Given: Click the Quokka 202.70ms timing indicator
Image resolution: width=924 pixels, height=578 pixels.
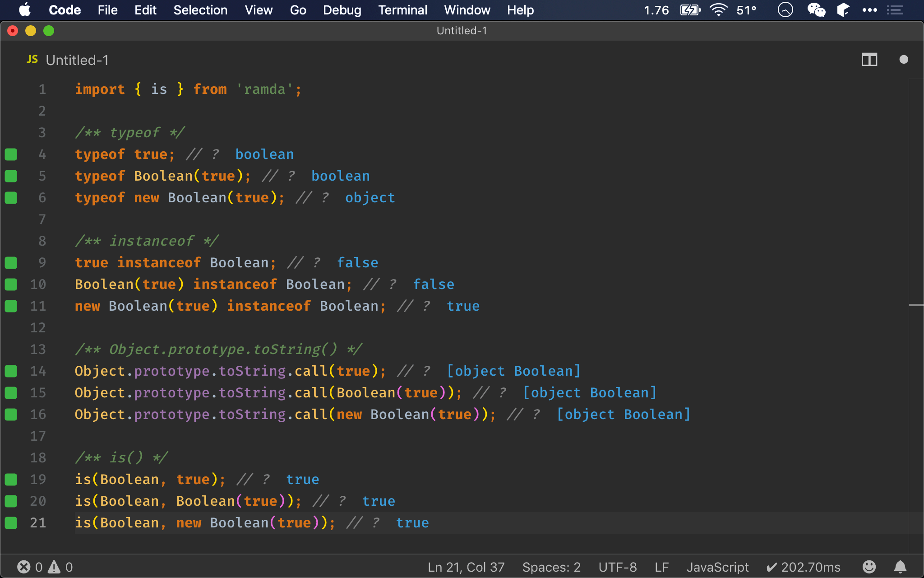Looking at the screenshot, I should coord(804,567).
